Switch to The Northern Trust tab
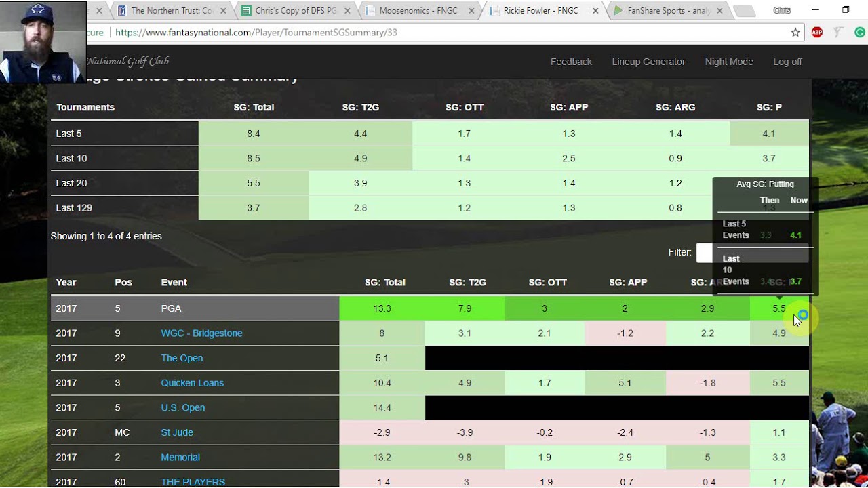 point(172,11)
